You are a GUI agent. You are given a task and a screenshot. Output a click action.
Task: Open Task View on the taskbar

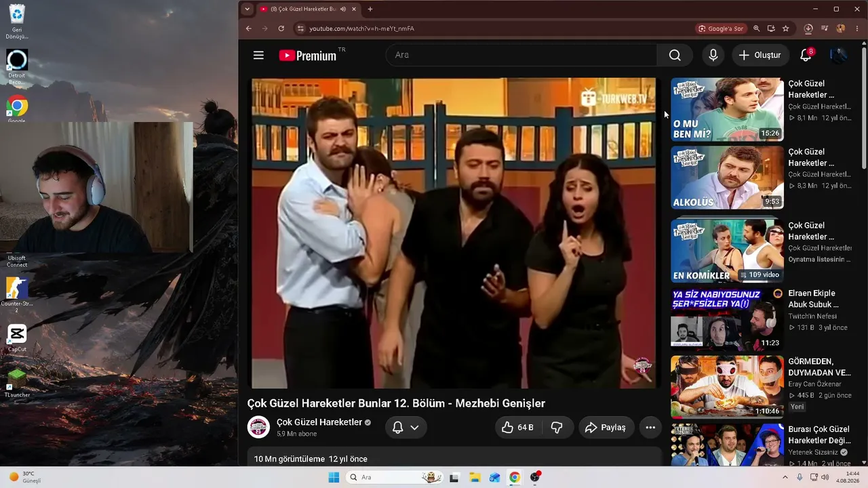coord(454,477)
